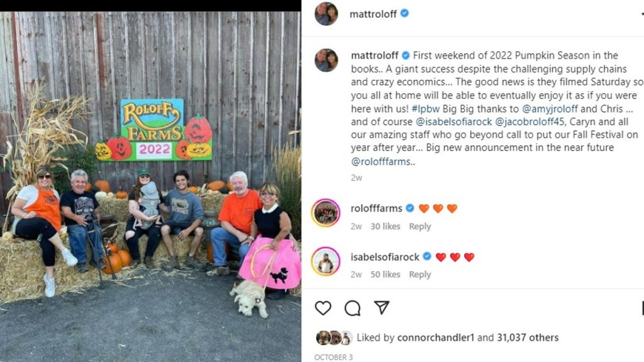Image resolution: width=644 pixels, height=362 pixels.
Task: Click the Roloff Farms 2022 post photo
Action: (x=150, y=187)
